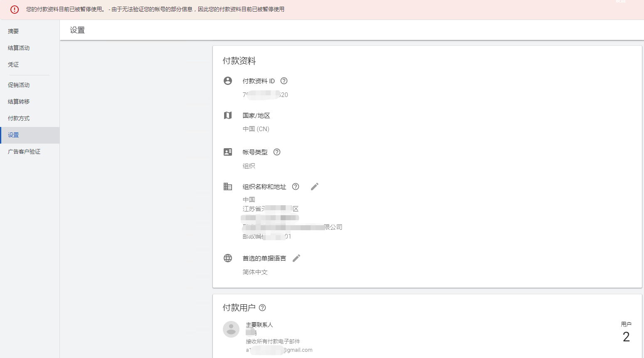The image size is (644, 358).
Task: Click the 主要联系人 label
Action: click(259, 325)
